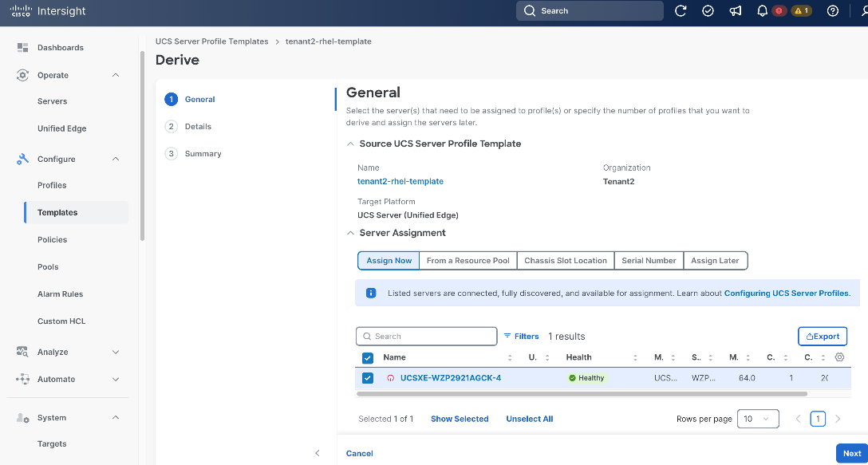Screen dimensions: 868x465
Task: Open Policies in the sidebar
Action: (x=52, y=240)
